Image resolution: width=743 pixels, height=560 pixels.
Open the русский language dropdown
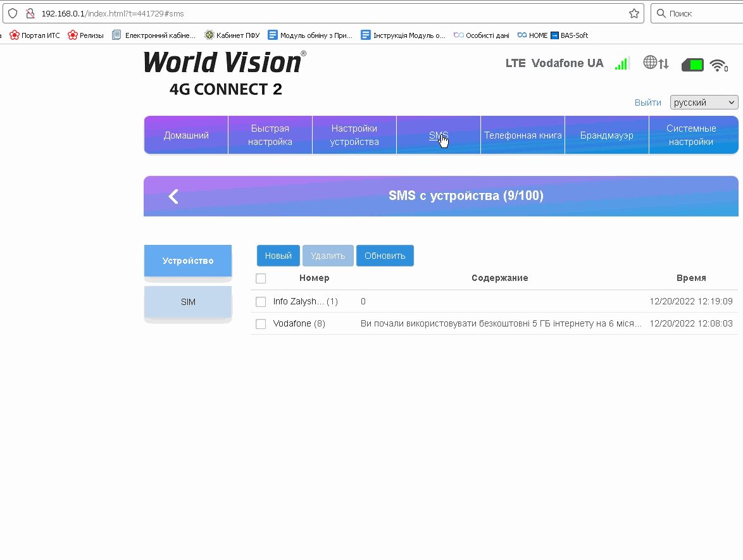(x=704, y=103)
